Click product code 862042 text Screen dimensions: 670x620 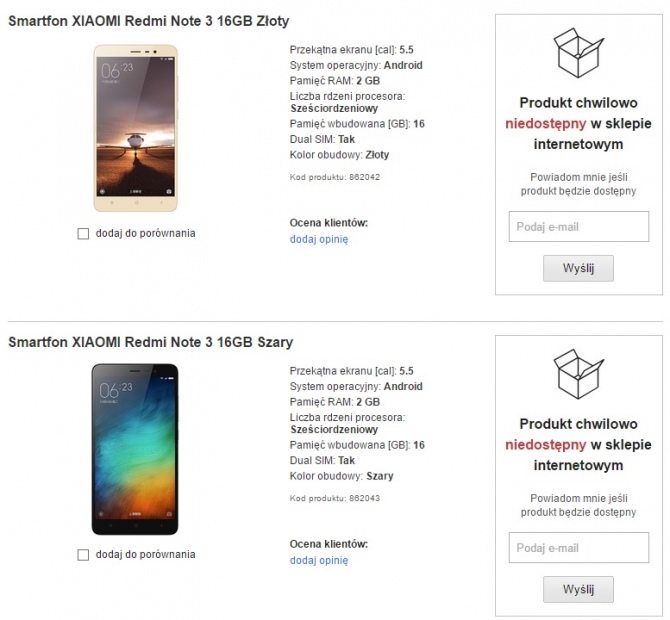(334, 176)
